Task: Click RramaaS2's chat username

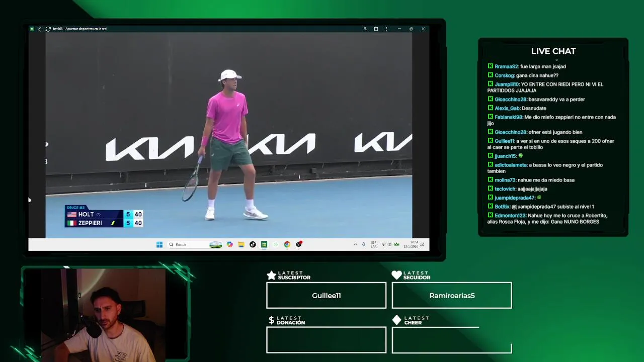Action: [506, 66]
